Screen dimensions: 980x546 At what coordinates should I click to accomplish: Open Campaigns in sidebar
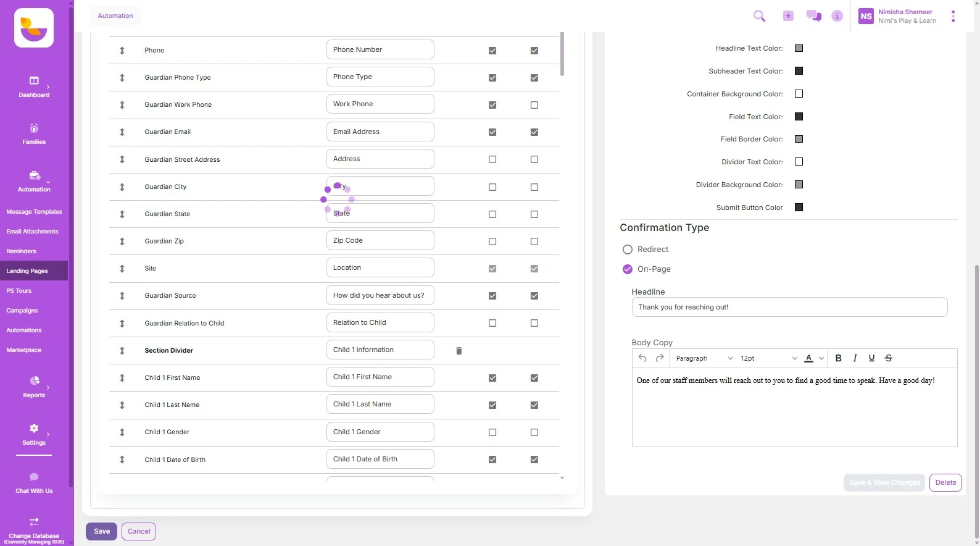[22, 311]
